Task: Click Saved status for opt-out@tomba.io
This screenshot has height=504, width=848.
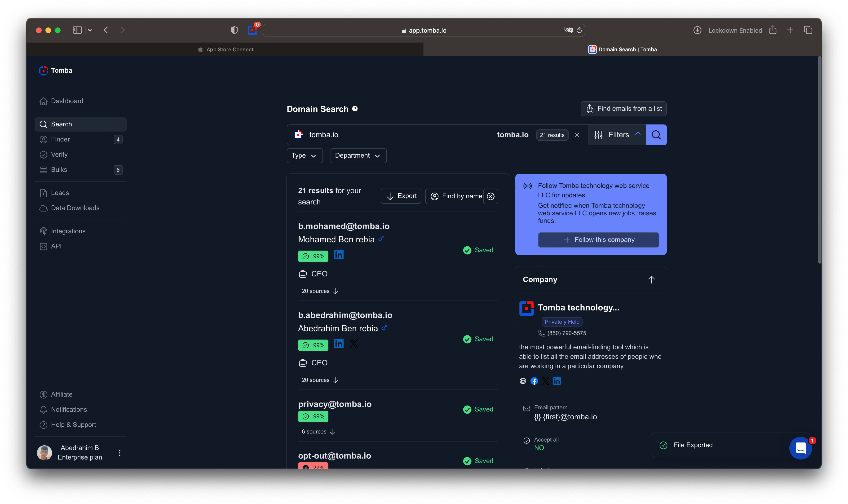Action: (x=478, y=461)
